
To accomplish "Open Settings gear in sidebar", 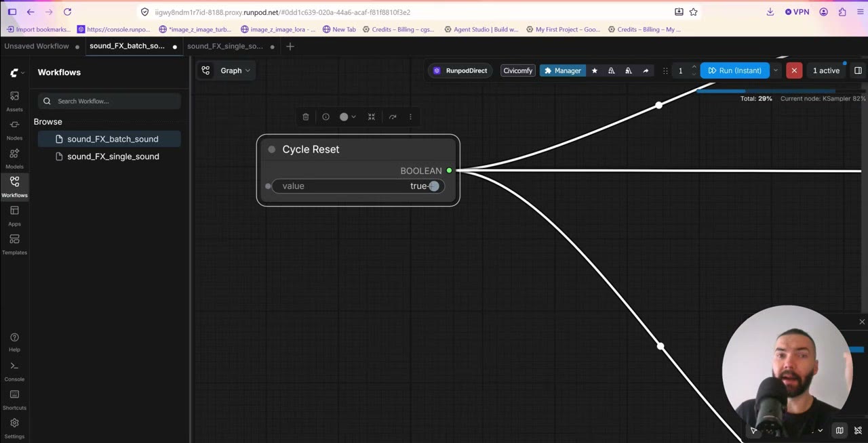I will (x=14, y=427).
